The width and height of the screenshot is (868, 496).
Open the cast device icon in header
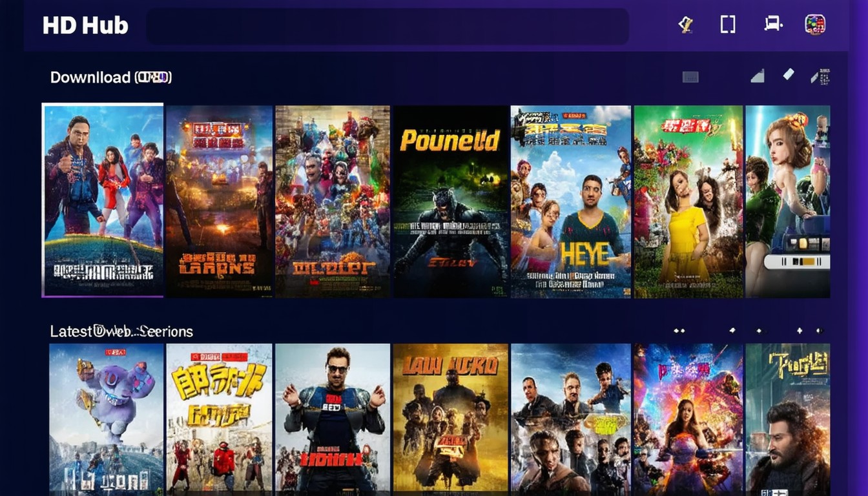tap(772, 25)
